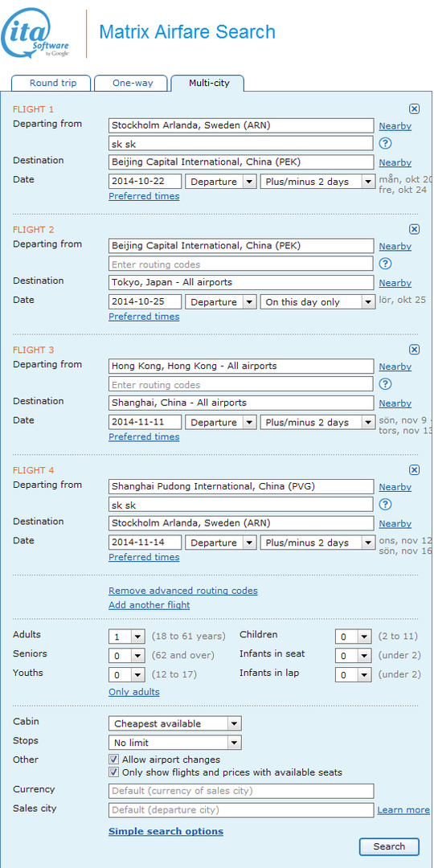Open the Stops dropdown
This screenshot has width=434, height=868.
pos(175,743)
